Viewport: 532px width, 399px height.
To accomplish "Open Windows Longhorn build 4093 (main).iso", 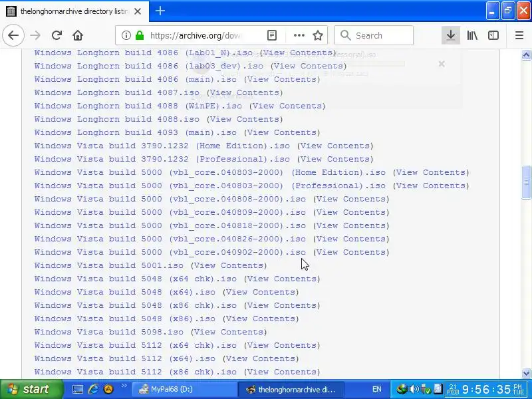I will click(136, 132).
